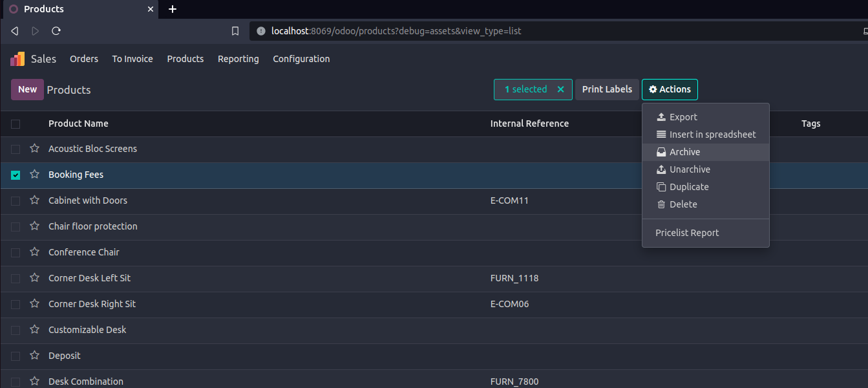Choose Unarchive in the Actions menu
Image resolution: width=868 pixels, height=388 pixels.
[x=706, y=169]
